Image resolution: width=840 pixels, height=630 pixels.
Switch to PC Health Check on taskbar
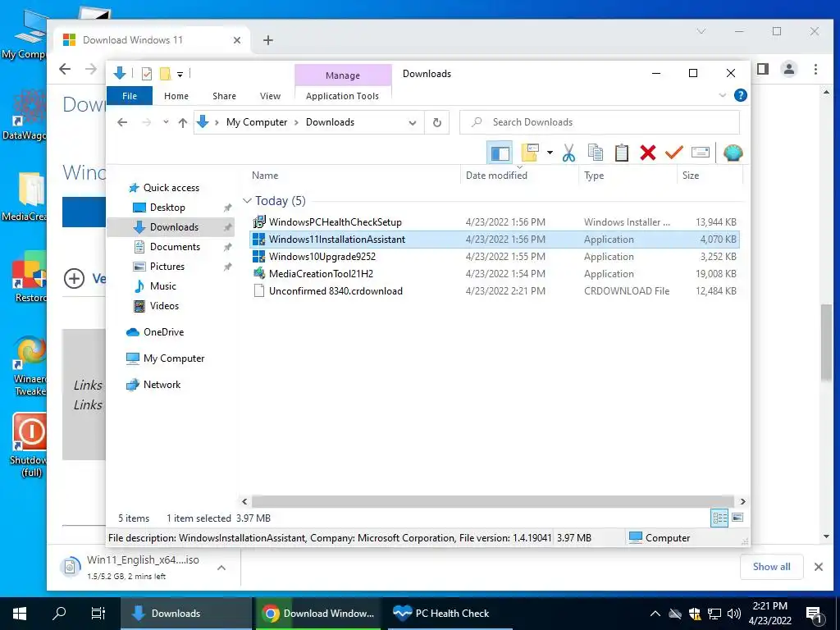pyautogui.click(x=450, y=614)
